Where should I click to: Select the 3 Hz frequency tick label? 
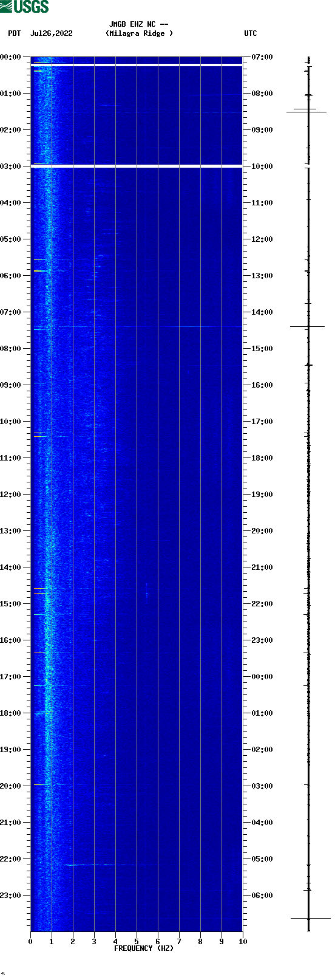point(94,942)
